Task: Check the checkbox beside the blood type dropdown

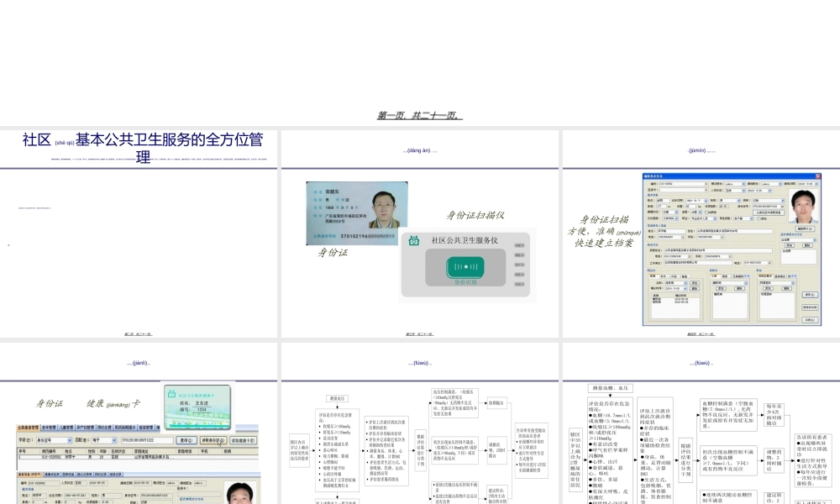Action: coord(706,212)
